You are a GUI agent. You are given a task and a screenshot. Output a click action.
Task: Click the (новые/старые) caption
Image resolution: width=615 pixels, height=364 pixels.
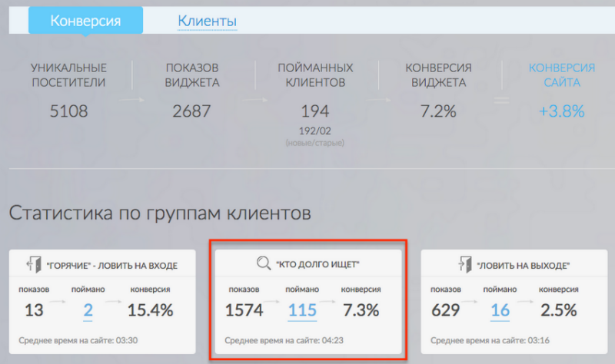pos(315,143)
